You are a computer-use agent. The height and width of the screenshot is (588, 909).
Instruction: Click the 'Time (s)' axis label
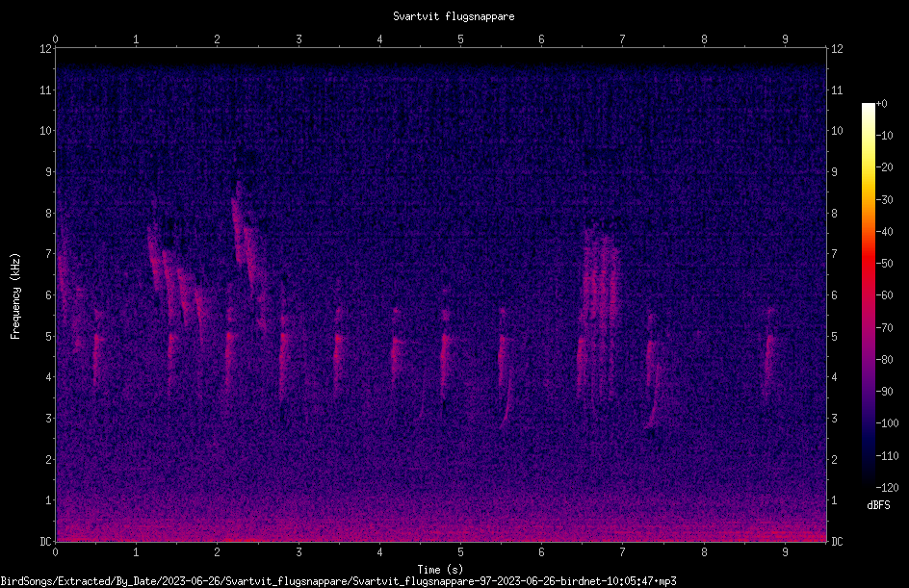pos(440,570)
